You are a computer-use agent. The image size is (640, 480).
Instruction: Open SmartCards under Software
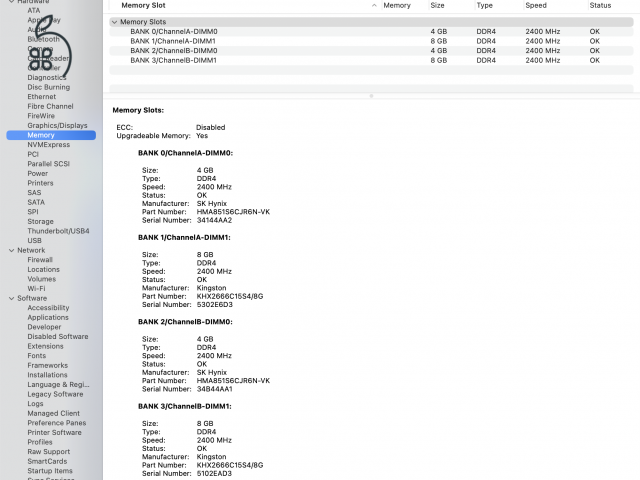(47, 461)
